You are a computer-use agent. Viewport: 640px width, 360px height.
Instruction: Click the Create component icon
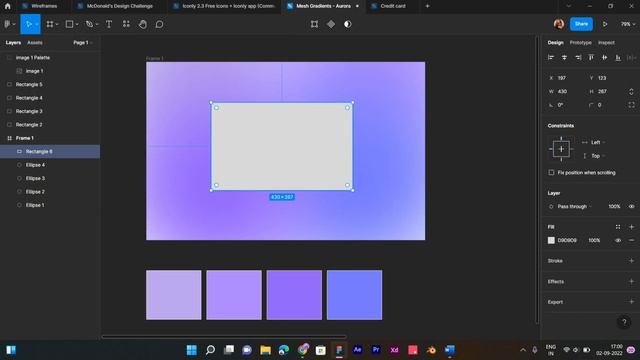click(x=331, y=24)
